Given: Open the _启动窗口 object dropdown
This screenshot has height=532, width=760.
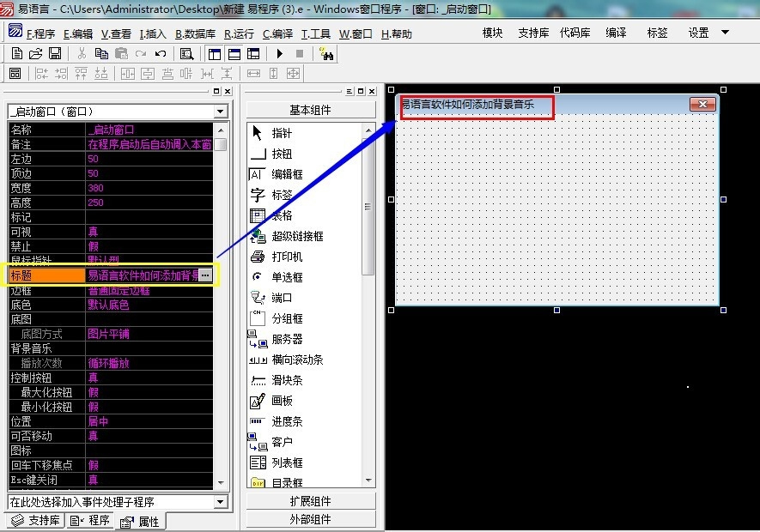Looking at the screenshot, I should tap(221, 112).
